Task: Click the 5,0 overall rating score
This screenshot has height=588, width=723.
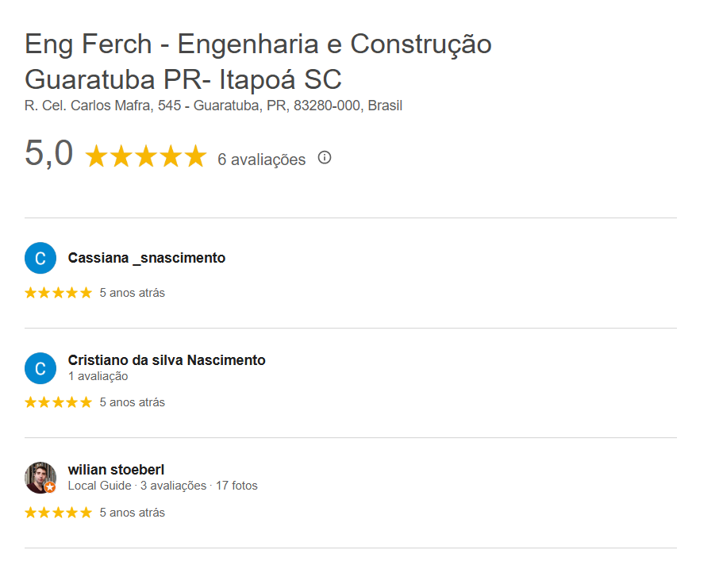Action: (48, 153)
